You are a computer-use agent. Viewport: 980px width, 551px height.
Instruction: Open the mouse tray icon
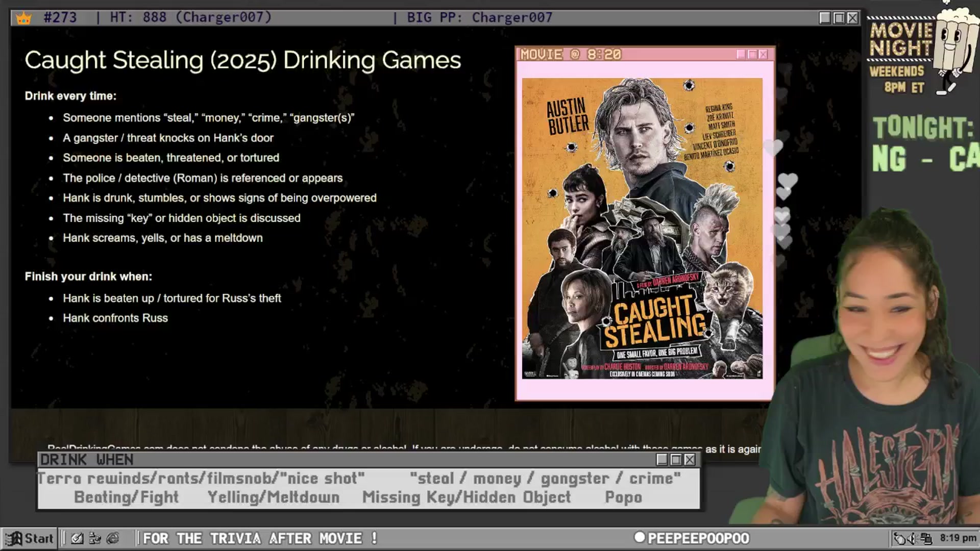900,538
